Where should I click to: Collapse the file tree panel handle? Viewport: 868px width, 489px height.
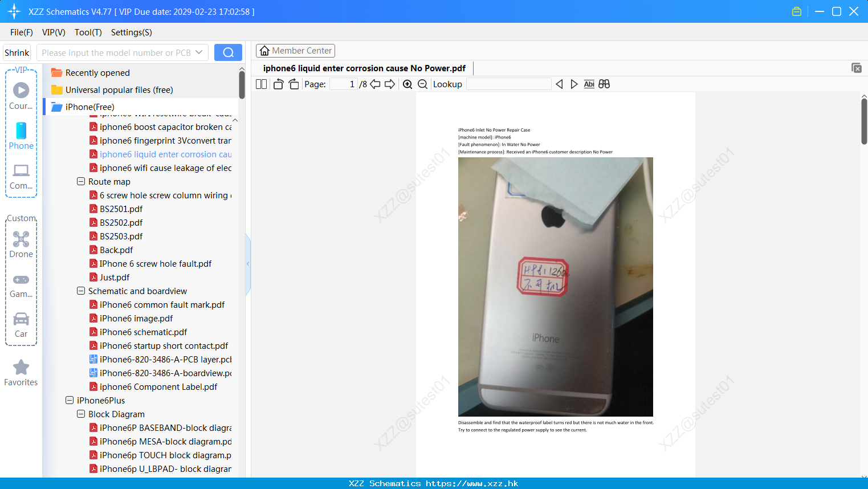(x=248, y=264)
